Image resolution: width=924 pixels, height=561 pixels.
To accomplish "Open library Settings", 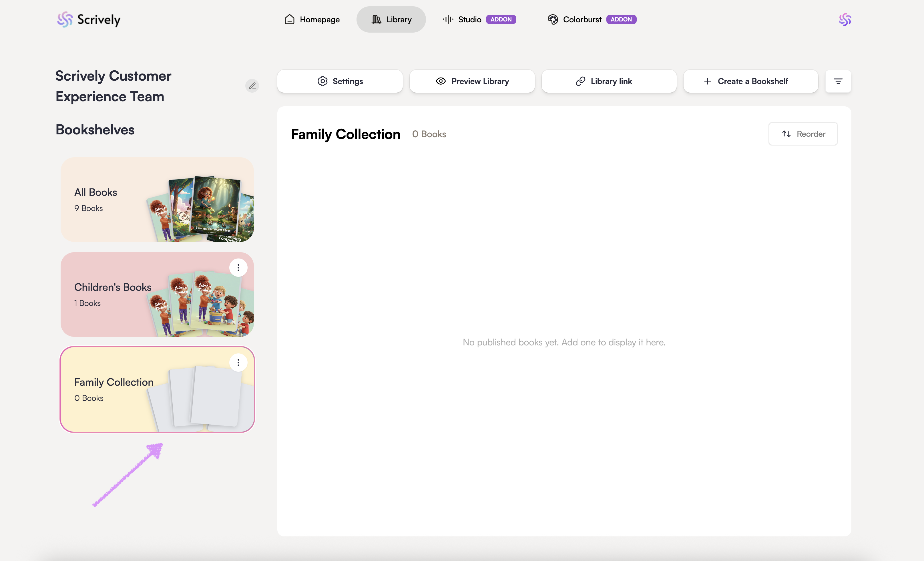I will coord(340,81).
